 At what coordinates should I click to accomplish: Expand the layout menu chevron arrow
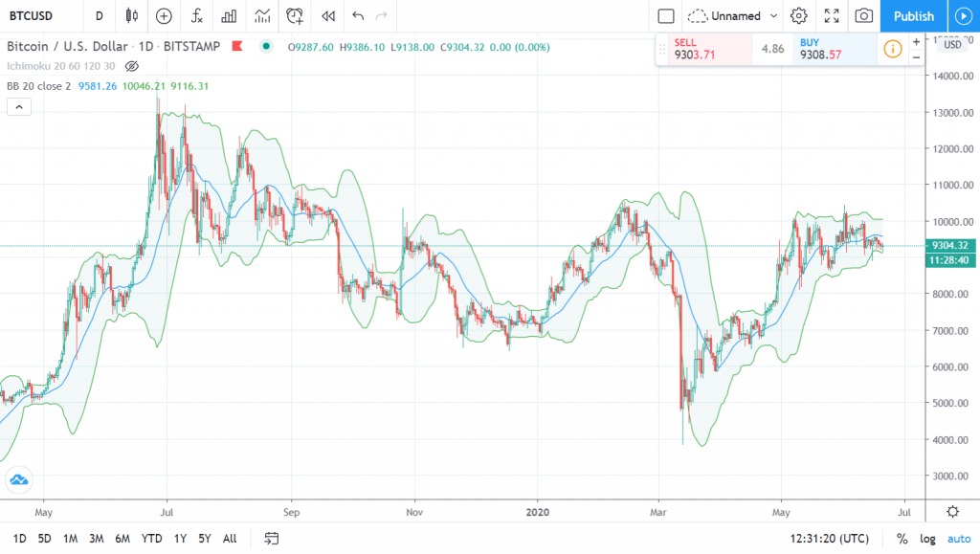(x=773, y=16)
